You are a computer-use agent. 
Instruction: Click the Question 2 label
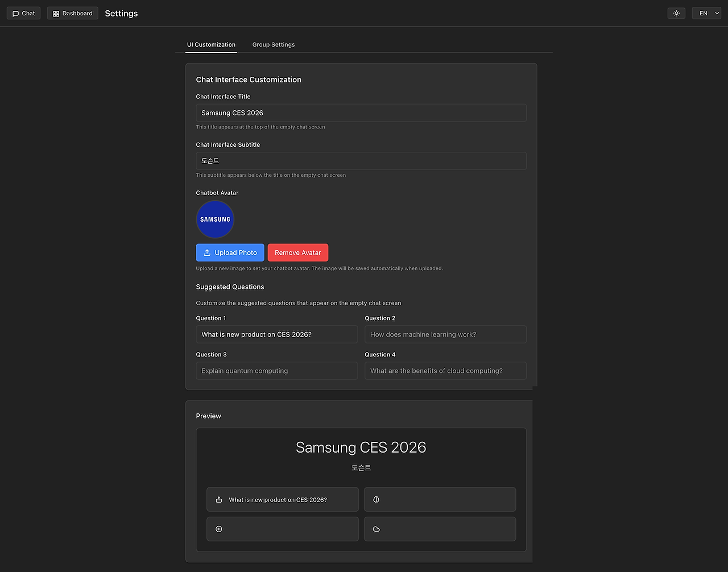[x=380, y=318]
